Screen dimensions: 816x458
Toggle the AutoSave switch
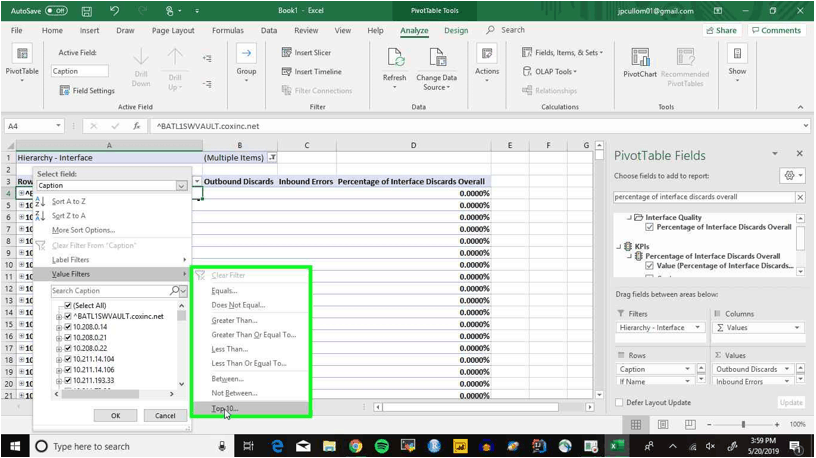56,10
